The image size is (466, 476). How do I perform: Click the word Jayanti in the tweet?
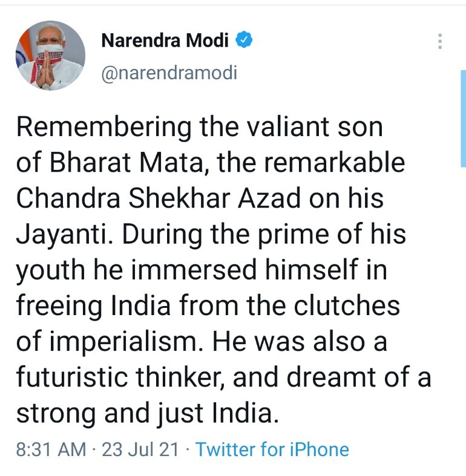[57, 233]
